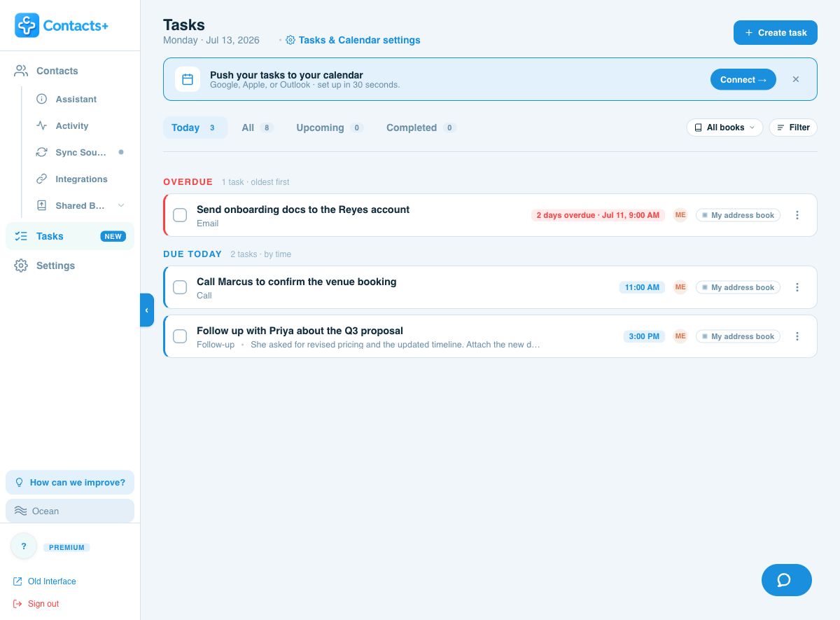
Task: Check off Follow up with Priya task
Action: tap(180, 336)
